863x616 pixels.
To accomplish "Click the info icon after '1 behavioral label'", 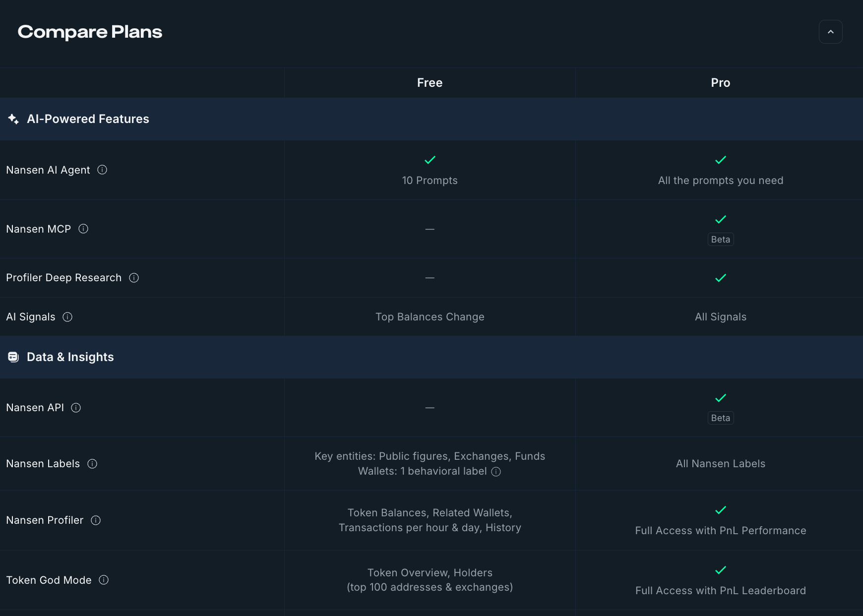I will [x=495, y=472].
